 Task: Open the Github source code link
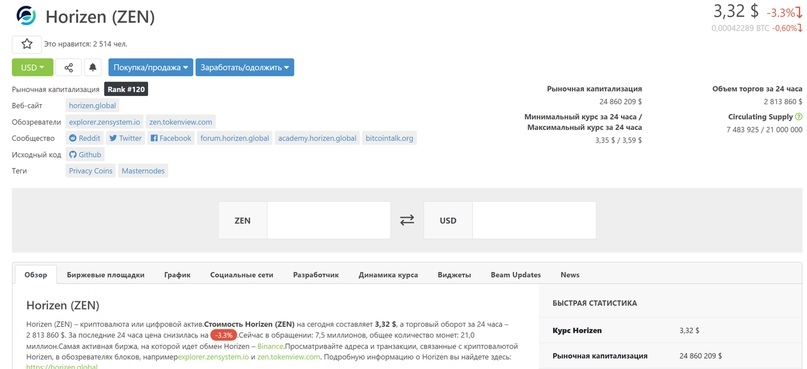pyautogui.click(x=85, y=154)
